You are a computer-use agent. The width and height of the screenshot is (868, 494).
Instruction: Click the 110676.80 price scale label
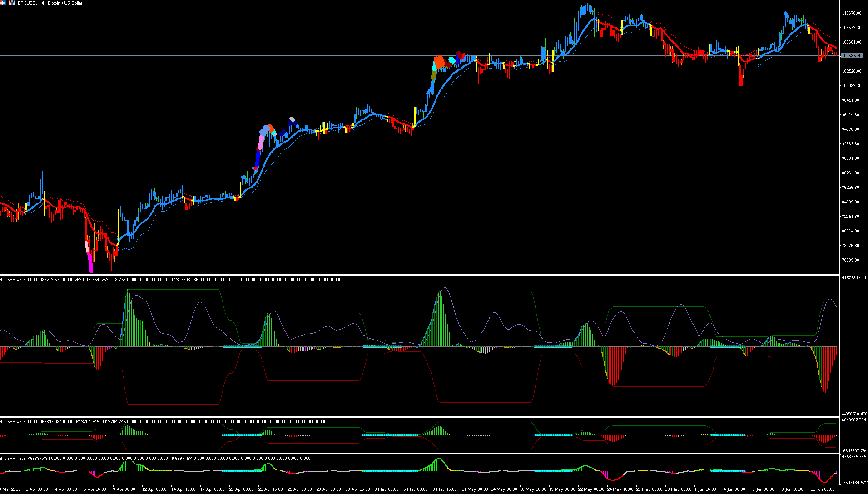point(852,13)
